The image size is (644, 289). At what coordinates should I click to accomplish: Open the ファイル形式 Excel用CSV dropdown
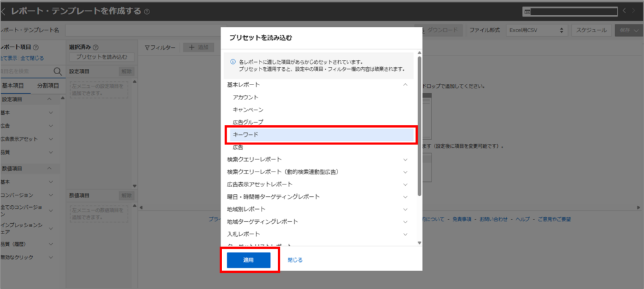[536, 30]
